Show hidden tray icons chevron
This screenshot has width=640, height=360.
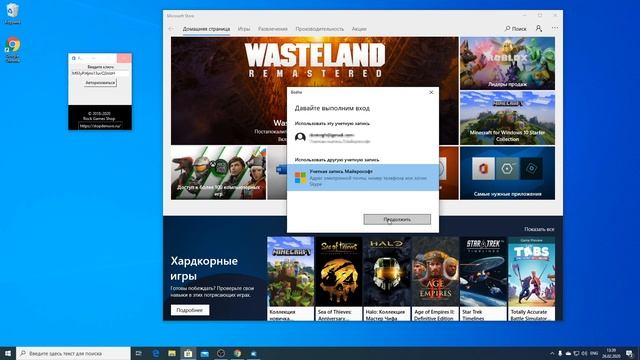click(552, 353)
